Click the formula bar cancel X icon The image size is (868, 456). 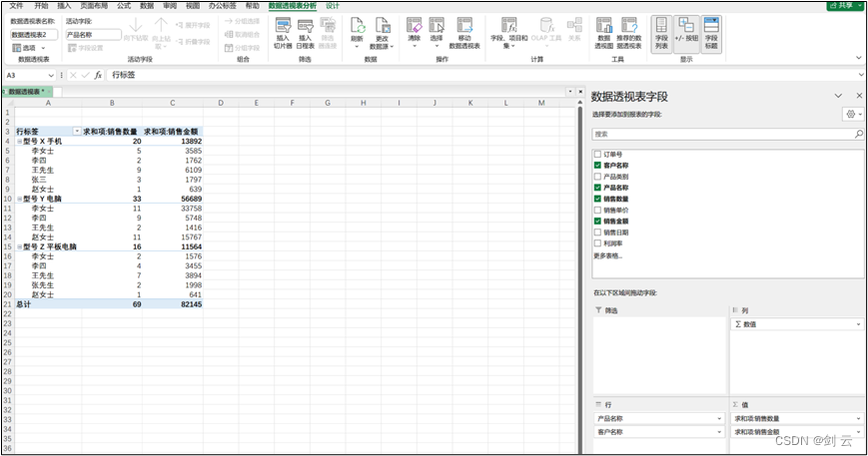point(73,75)
